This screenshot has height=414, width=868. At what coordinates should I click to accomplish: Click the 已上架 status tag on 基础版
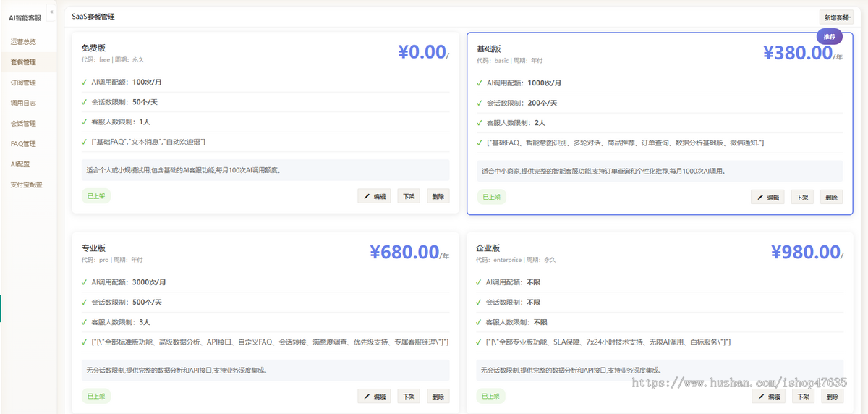pos(491,197)
